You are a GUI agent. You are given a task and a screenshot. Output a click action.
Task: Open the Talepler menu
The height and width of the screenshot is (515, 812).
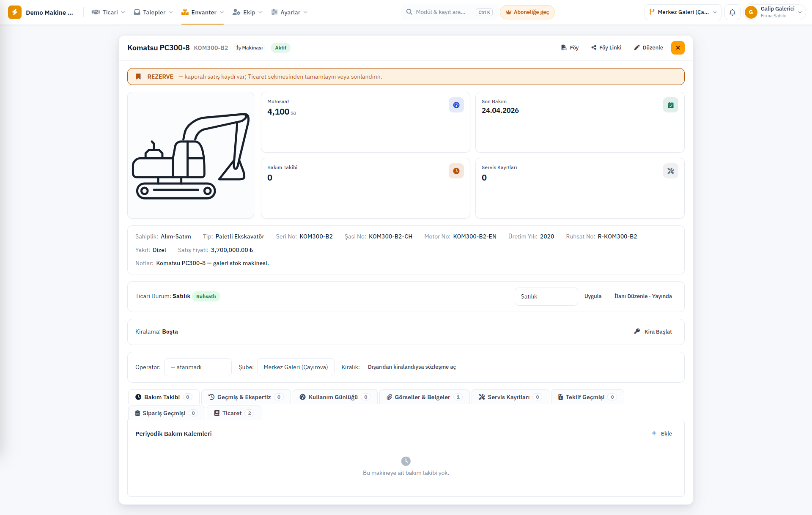point(153,12)
